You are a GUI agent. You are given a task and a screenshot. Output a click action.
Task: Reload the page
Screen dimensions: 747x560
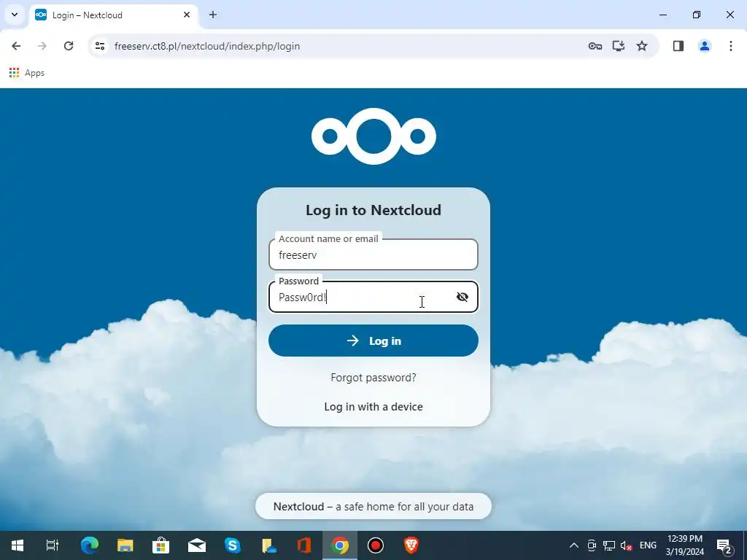pyautogui.click(x=69, y=46)
